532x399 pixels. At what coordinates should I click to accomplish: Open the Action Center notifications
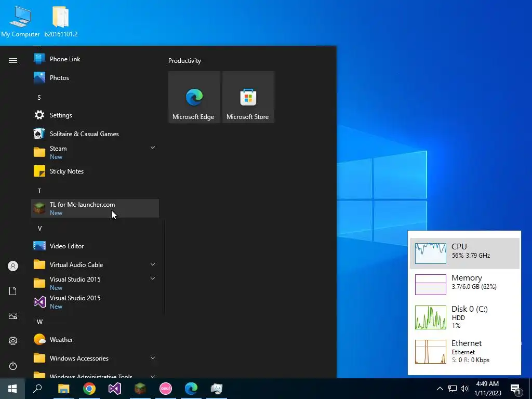516,389
